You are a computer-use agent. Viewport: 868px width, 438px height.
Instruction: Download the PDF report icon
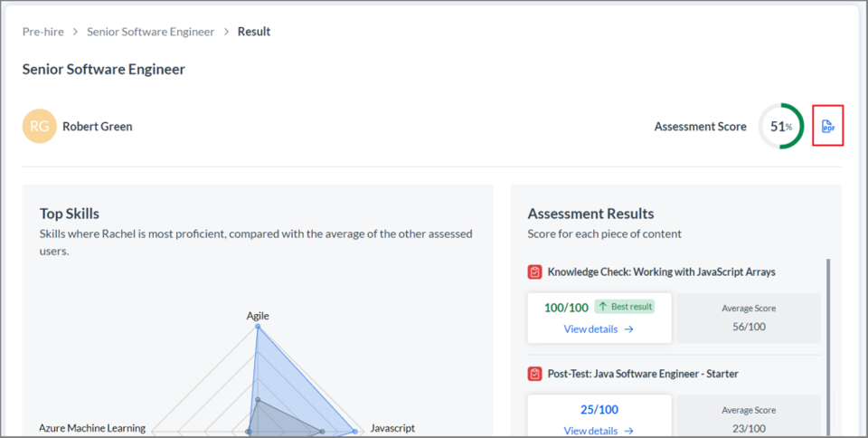[827, 127]
